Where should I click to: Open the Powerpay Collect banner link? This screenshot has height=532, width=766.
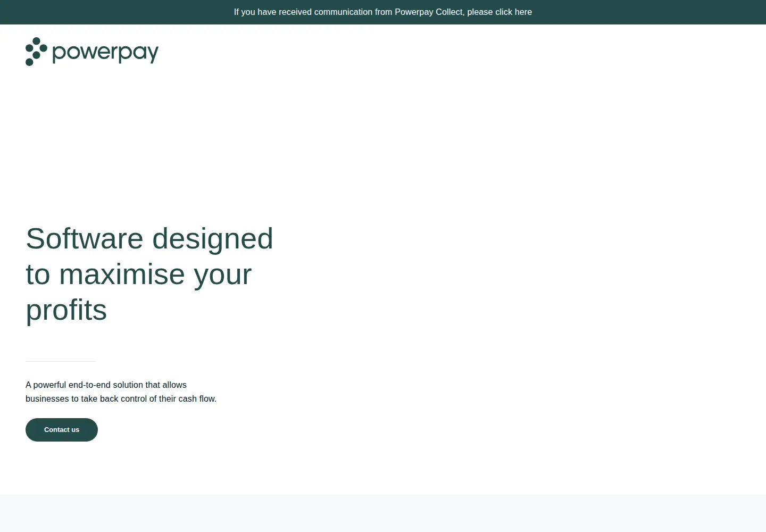pyautogui.click(x=383, y=12)
